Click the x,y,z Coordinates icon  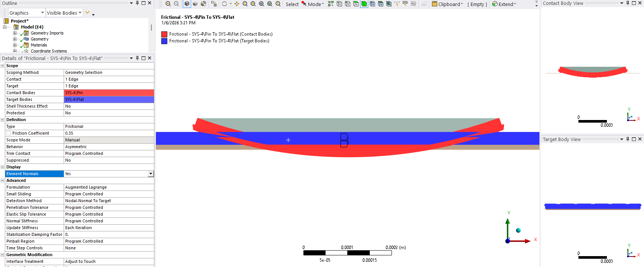[397, 4]
